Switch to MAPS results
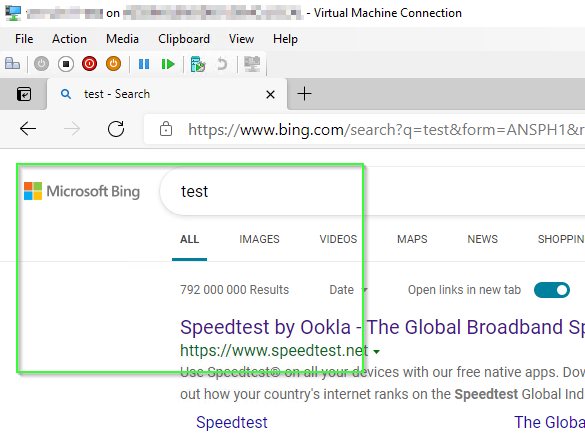This screenshot has width=585, height=436. point(412,239)
